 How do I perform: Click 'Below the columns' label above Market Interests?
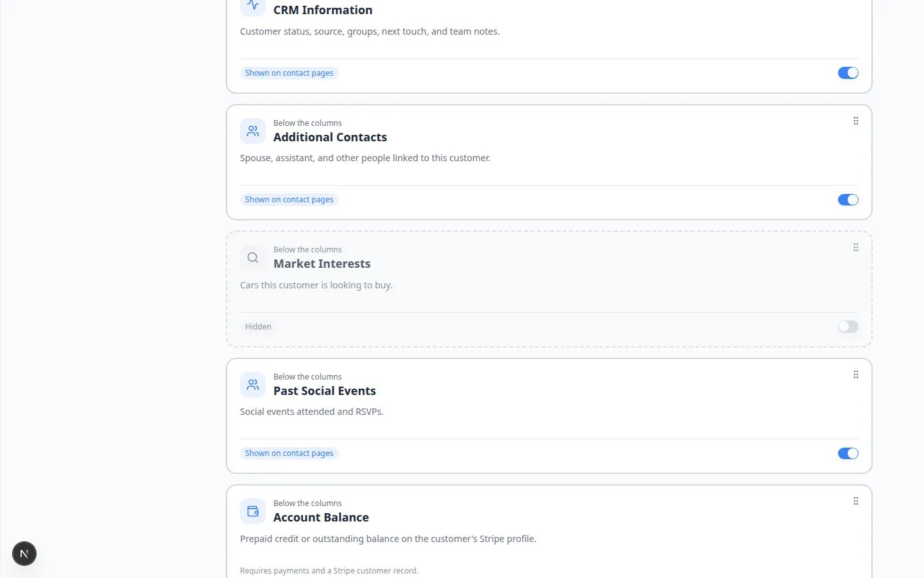[307, 250]
